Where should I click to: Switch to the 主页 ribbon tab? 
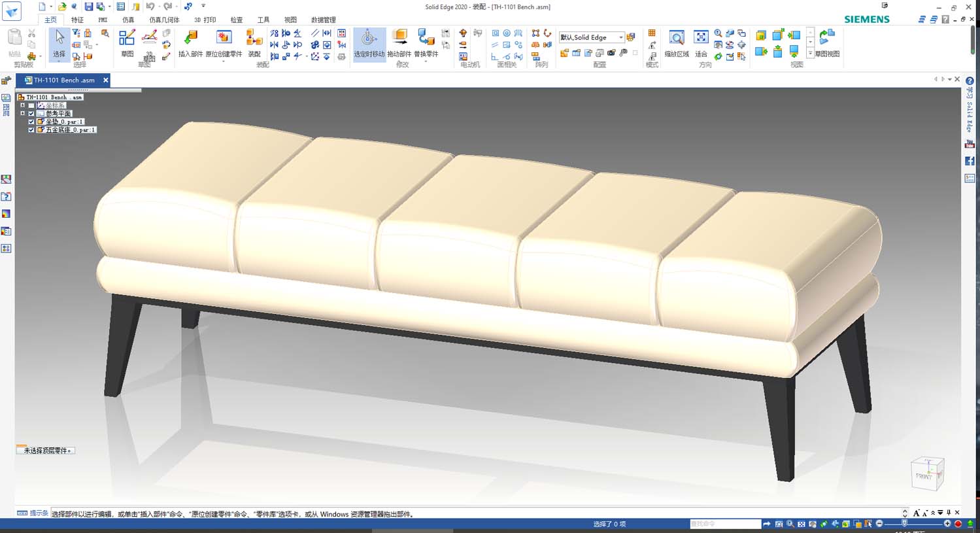(50, 20)
